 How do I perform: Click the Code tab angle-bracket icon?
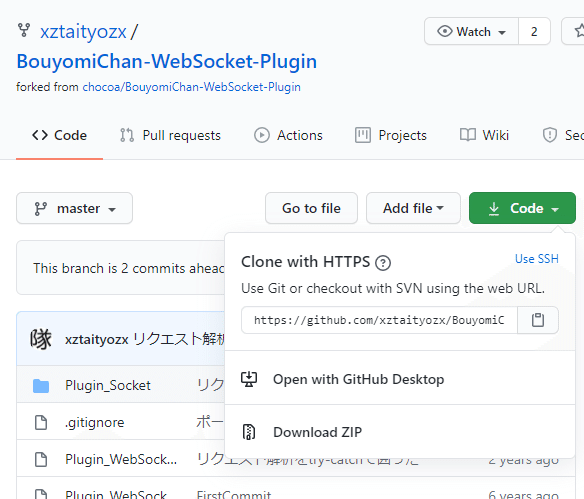pyautogui.click(x=40, y=135)
